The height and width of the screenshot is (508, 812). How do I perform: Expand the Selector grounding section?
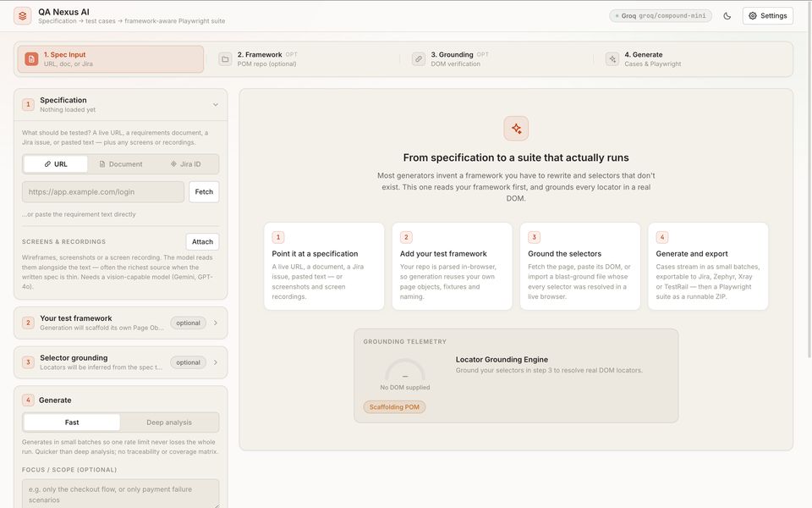pos(121,362)
